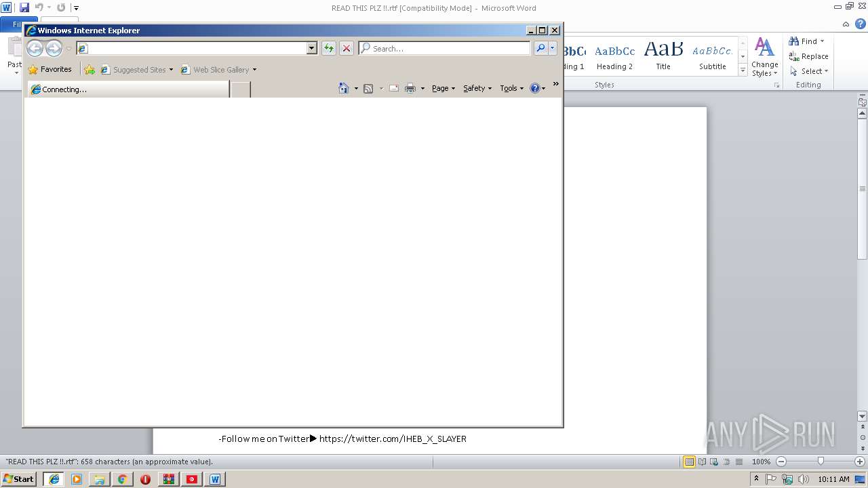
Task: Apply the Title style
Action: (x=663, y=56)
